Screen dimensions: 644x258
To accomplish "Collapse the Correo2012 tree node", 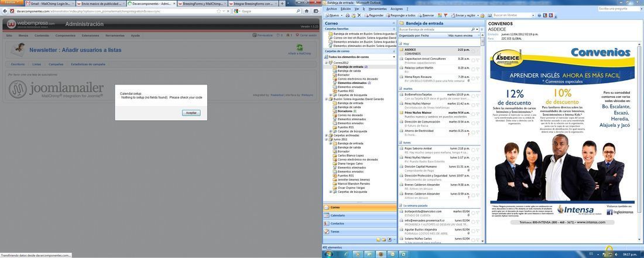I will point(326,63).
